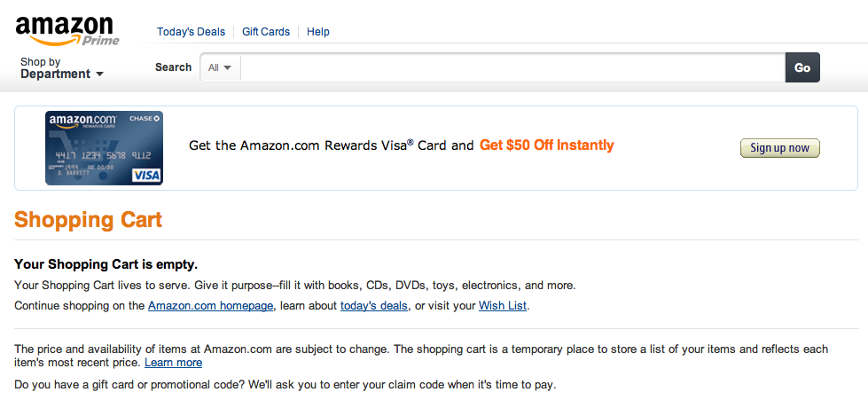Click the orange Get $50 Off Instantly text
868x400 pixels.
click(x=546, y=145)
